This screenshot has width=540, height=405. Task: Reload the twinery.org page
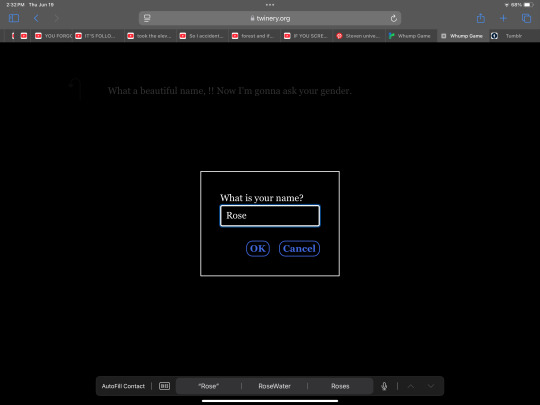tap(394, 18)
